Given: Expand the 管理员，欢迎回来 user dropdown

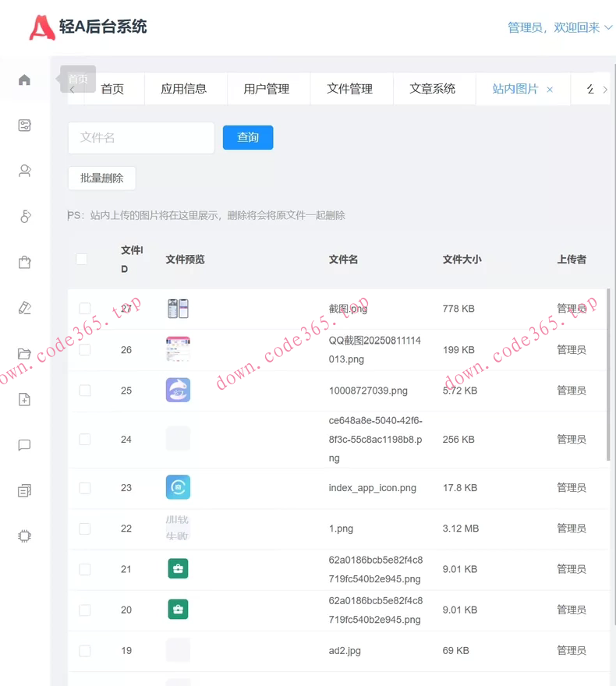Looking at the screenshot, I should tap(560, 27).
